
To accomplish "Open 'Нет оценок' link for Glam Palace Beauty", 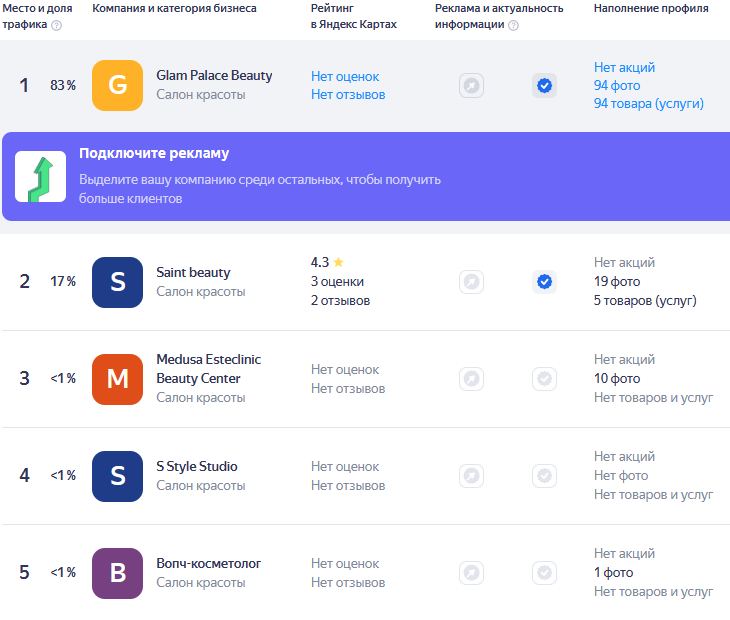I will 345,76.
